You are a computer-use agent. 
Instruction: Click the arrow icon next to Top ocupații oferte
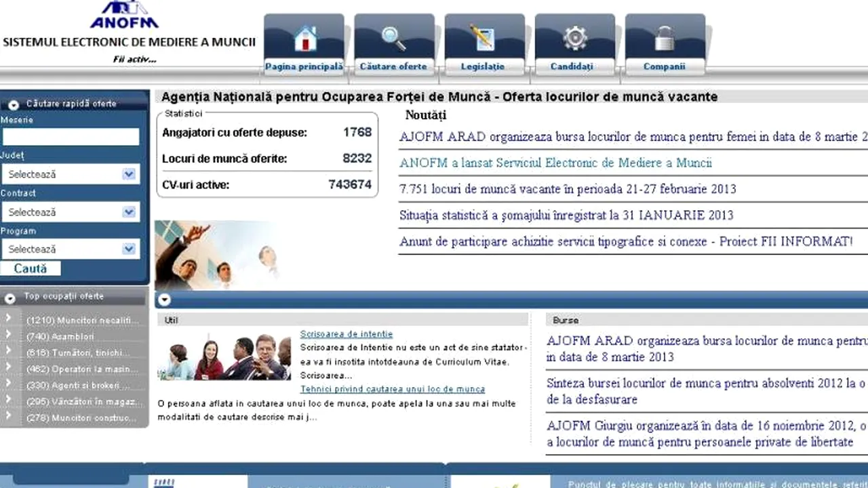[10, 296]
